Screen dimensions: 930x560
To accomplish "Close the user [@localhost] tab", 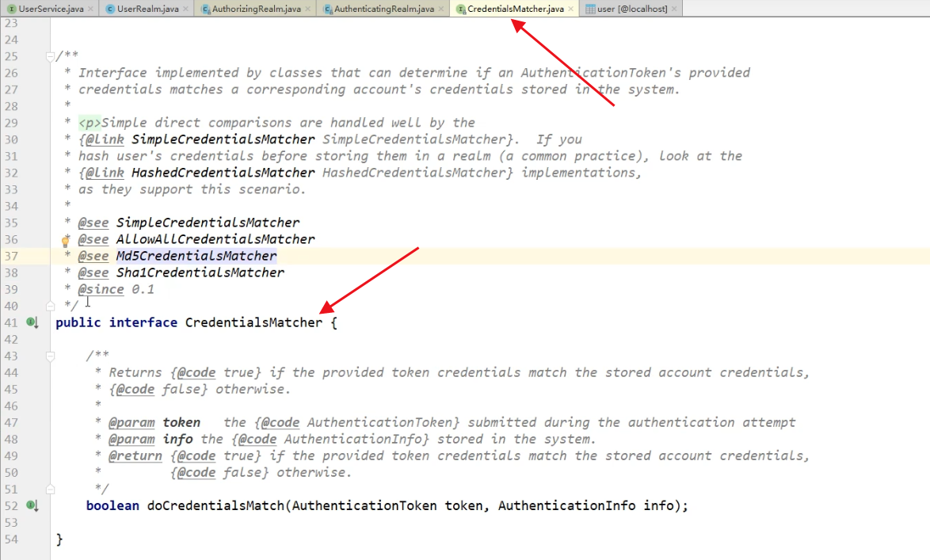I will (674, 9).
